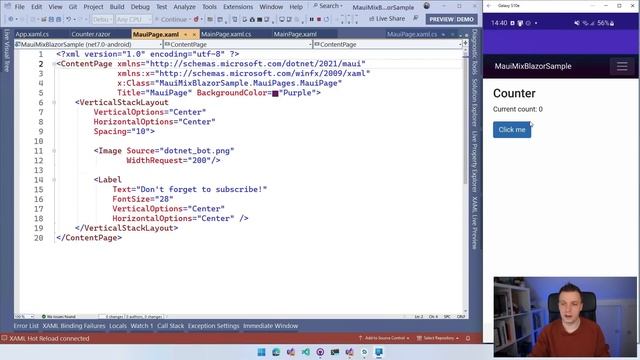Screen dimensions: 640x360
Task: Click the split editor icon above the scrollbar
Action: (x=465, y=43)
